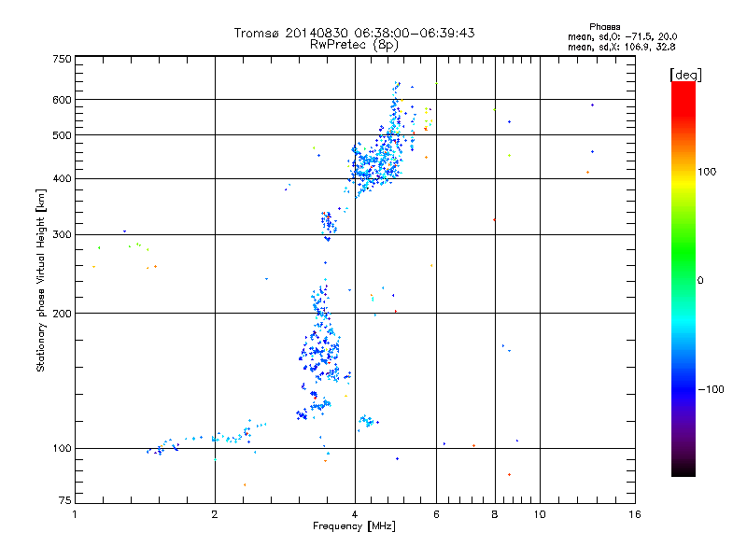The height and width of the screenshot is (560, 747).
Task: Click the '8' frequency tick label
Action: tap(495, 514)
